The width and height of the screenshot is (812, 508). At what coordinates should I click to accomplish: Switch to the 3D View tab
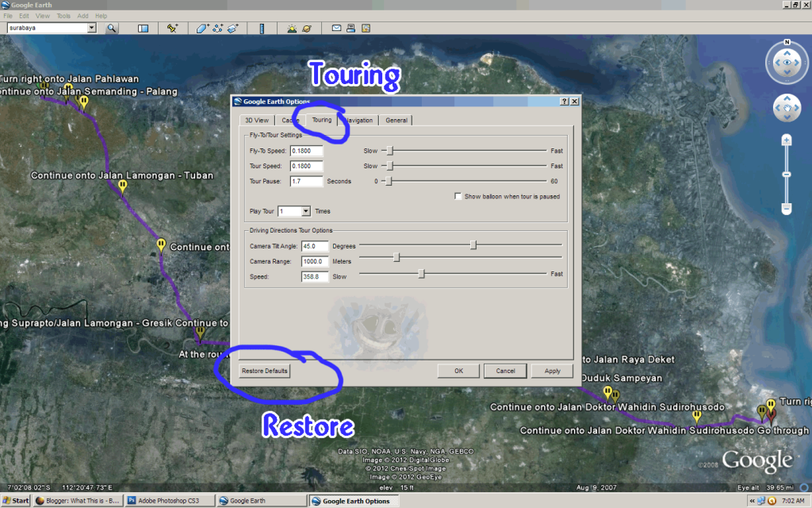[256, 120]
